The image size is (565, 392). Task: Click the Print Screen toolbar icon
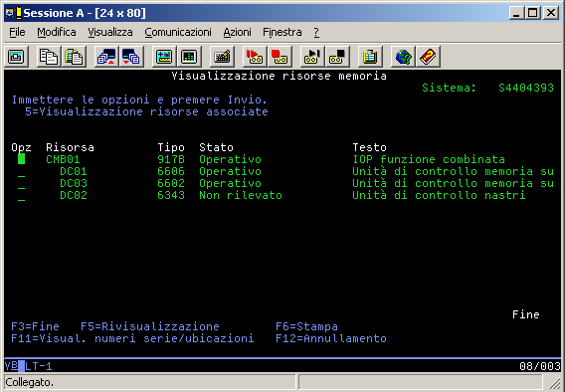pos(16,57)
